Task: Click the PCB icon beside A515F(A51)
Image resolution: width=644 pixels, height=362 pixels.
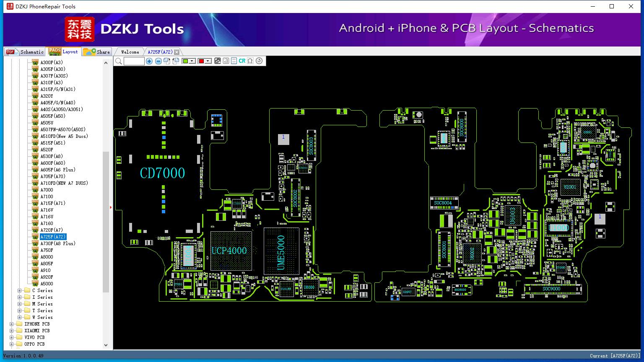Action: (35, 143)
